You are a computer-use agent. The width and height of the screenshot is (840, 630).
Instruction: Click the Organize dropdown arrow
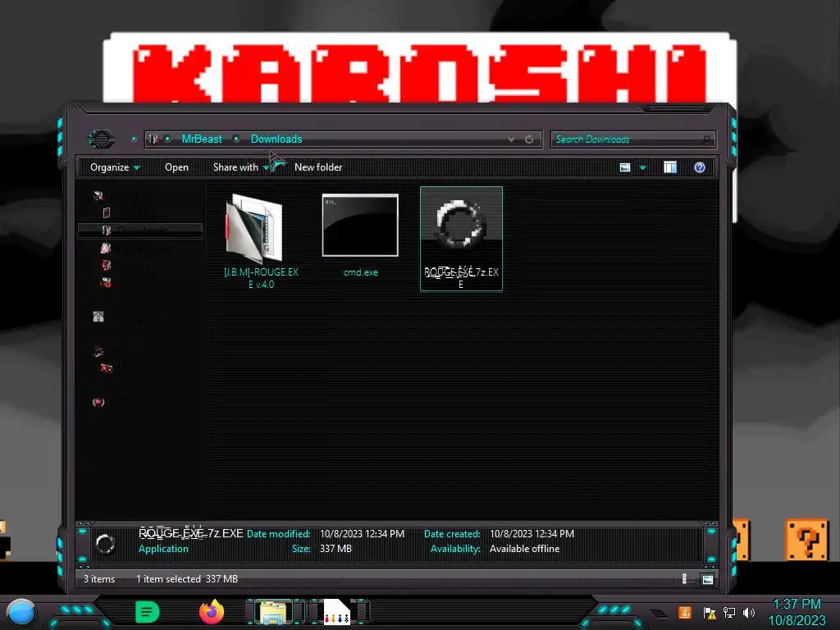tap(137, 168)
